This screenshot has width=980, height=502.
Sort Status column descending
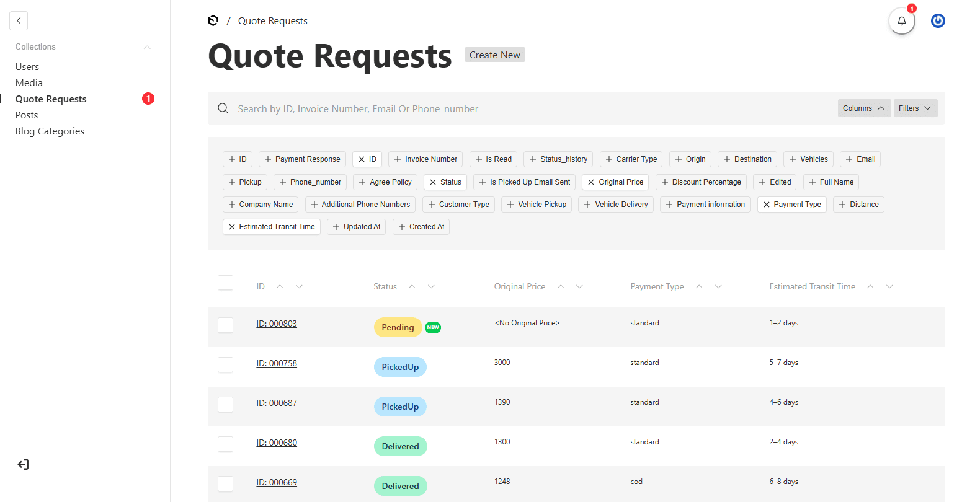coord(431,286)
